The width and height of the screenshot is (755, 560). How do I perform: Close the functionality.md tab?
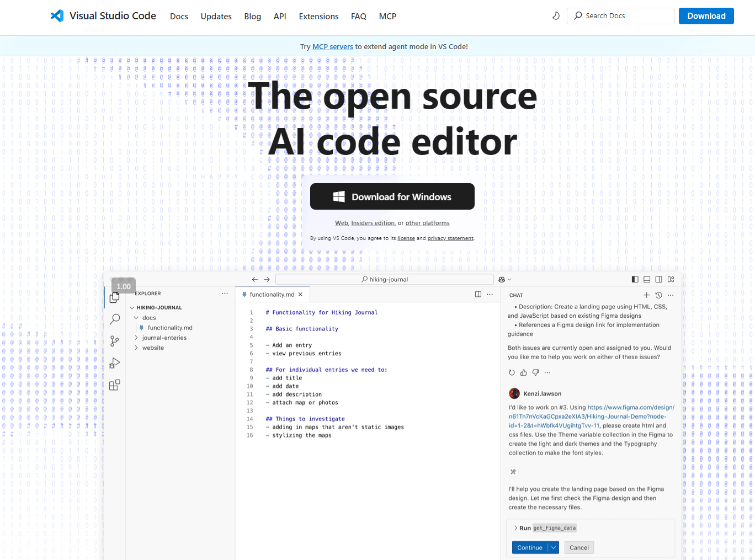[301, 295]
